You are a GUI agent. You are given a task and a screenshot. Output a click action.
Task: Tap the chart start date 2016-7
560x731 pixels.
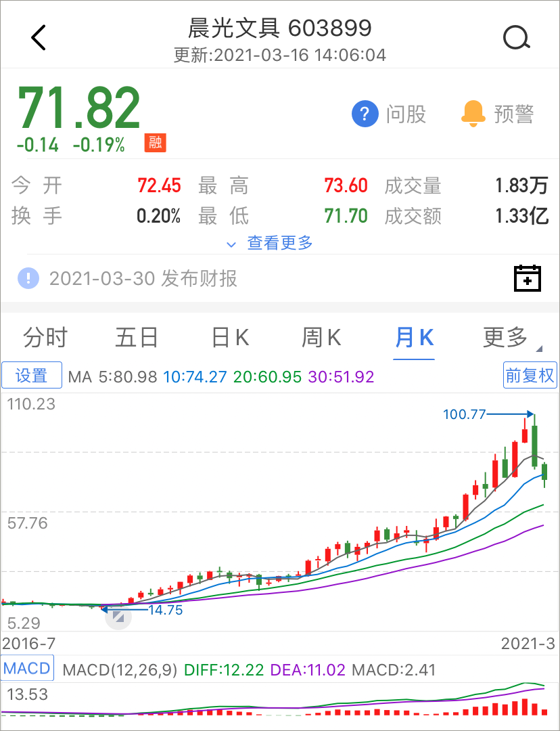28,644
